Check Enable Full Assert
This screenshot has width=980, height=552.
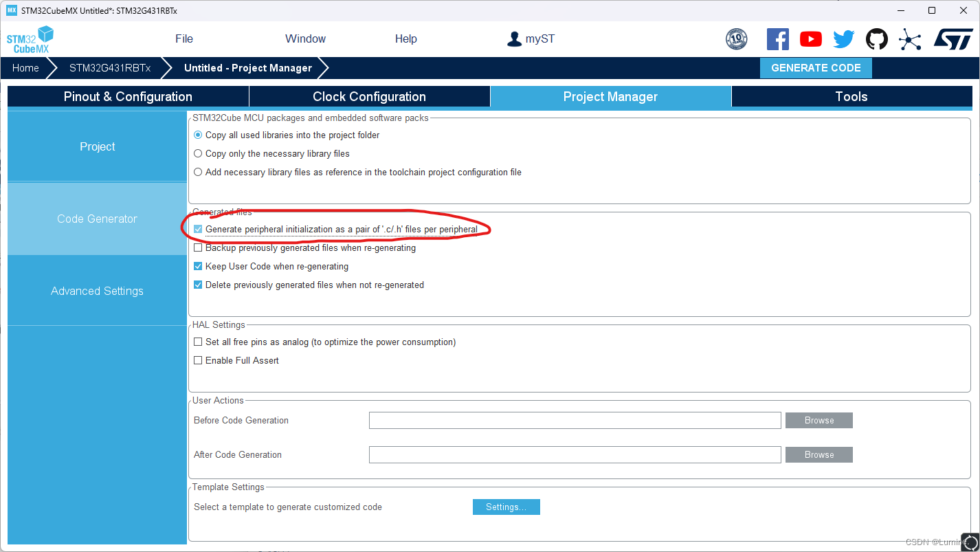(198, 361)
